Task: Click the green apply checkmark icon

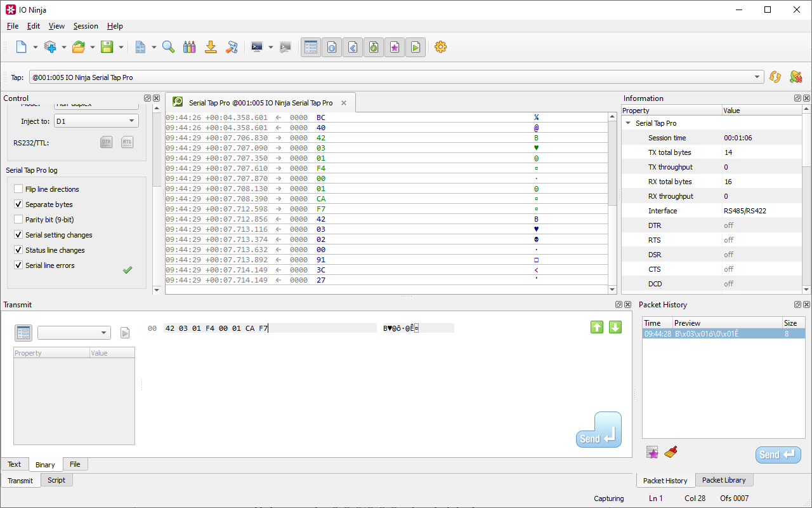Action: (x=128, y=270)
